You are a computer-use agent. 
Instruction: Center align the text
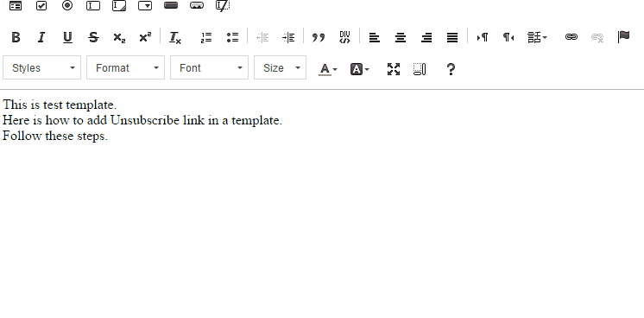[x=401, y=37]
